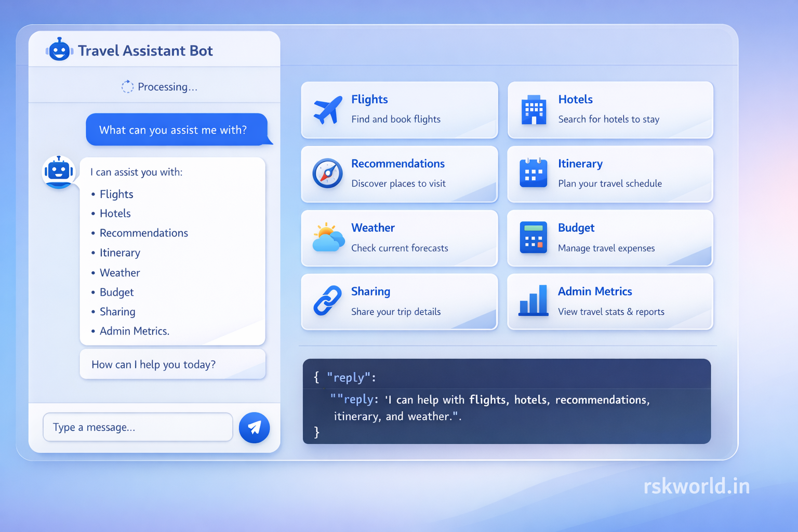Click the JSON line starting 'I can help with flights'
Image resolution: width=798 pixels, height=532 pixels.
coord(490,400)
